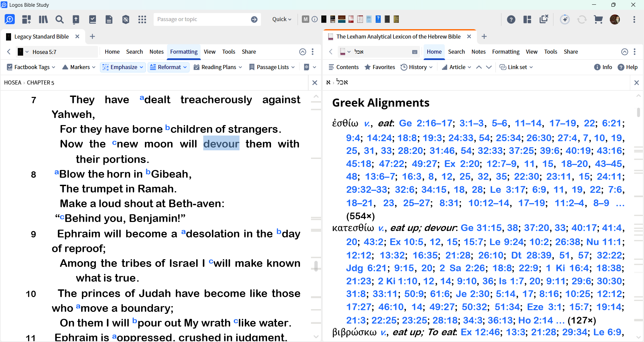Screen dimensions: 644x342
Task: Open the lexicon panel Share tab
Action: click(571, 52)
